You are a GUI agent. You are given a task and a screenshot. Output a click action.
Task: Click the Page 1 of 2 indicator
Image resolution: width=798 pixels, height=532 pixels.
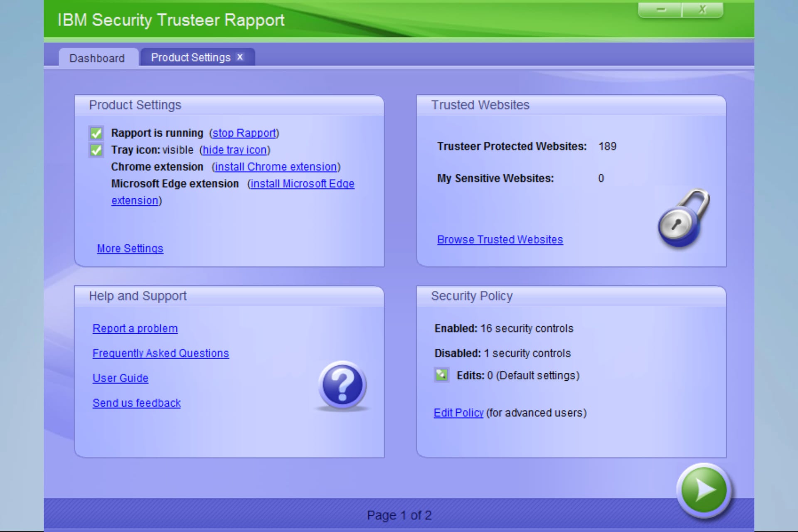tap(399, 515)
